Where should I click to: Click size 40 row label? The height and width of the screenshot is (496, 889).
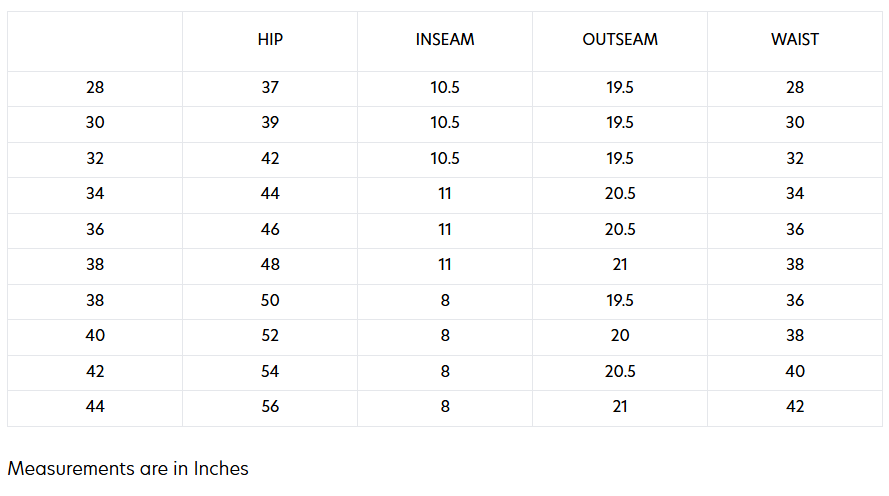(x=95, y=336)
